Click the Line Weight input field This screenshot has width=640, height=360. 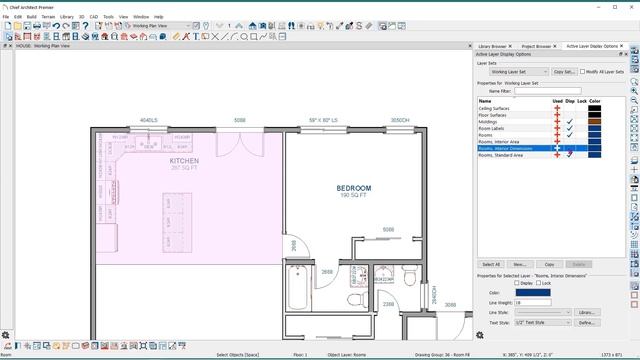(x=533, y=302)
